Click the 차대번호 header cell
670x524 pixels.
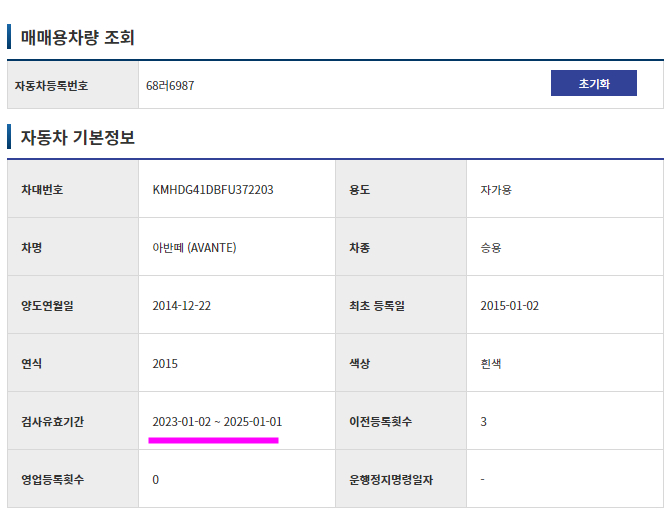(x=73, y=189)
